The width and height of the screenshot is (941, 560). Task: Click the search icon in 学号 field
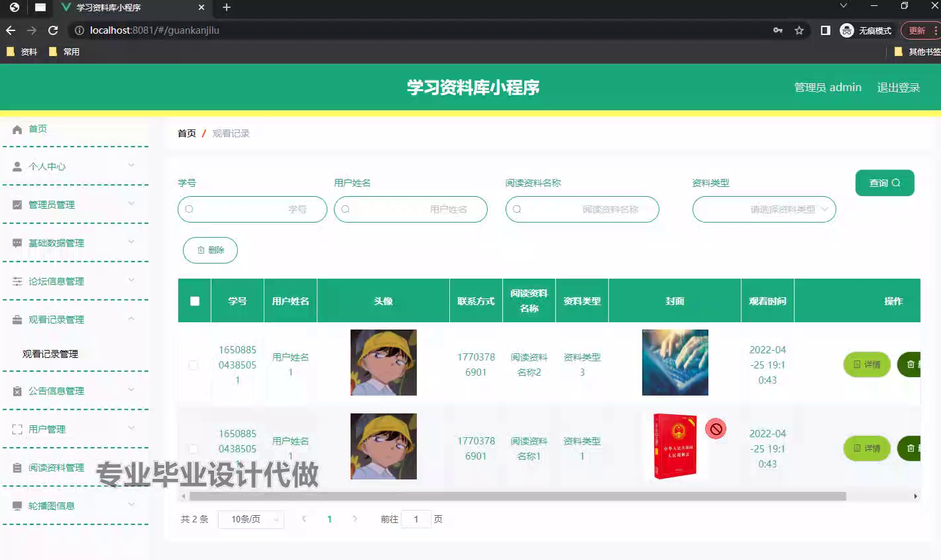pos(189,209)
